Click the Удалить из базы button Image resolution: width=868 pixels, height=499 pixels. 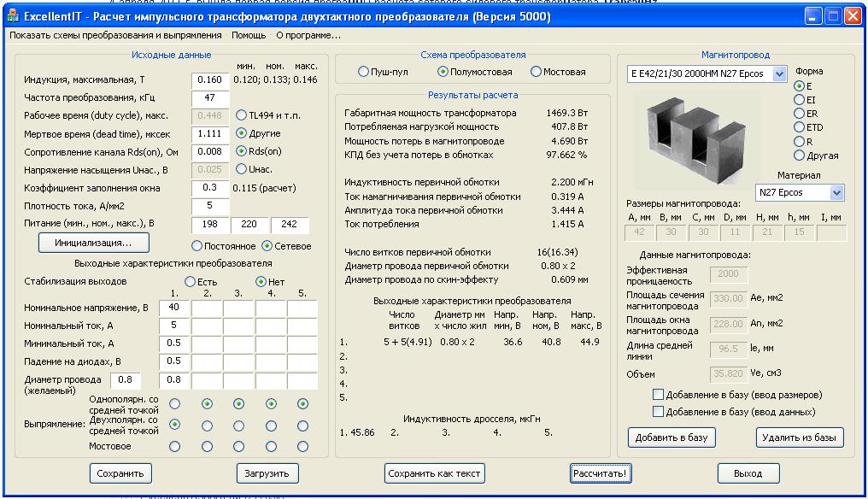tap(800, 437)
